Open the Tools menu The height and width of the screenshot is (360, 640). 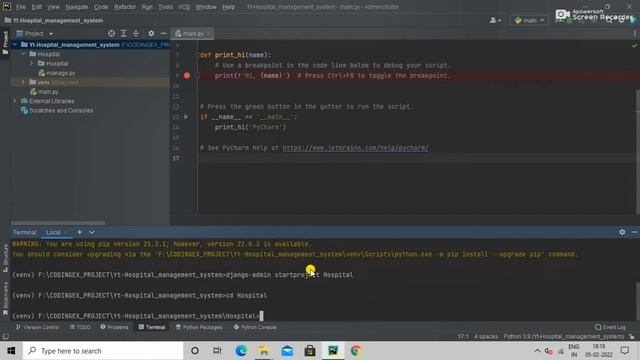point(165,7)
